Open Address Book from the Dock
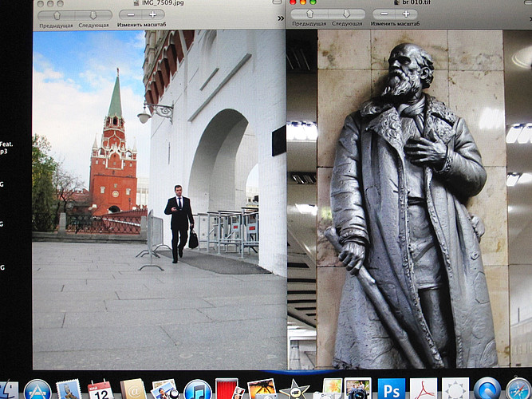The image size is (532, 399). click(x=132, y=389)
